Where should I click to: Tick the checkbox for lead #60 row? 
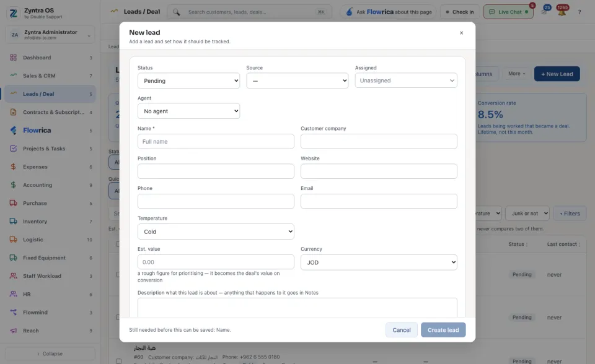pos(118,362)
